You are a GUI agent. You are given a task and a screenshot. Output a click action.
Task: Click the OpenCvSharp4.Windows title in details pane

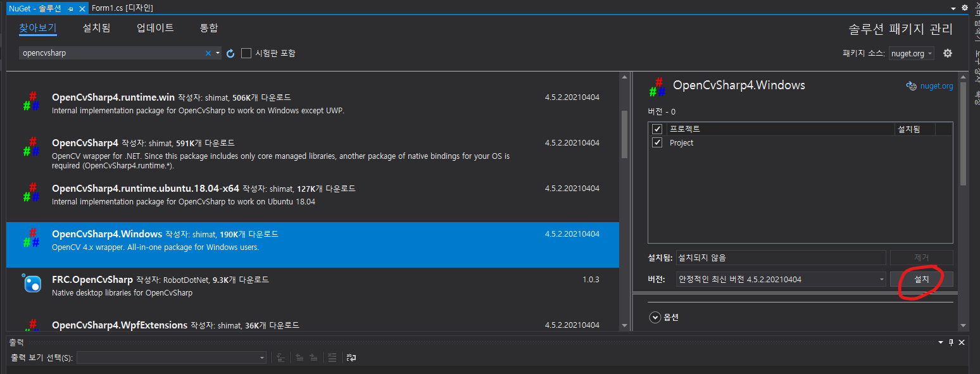click(x=739, y=85)
